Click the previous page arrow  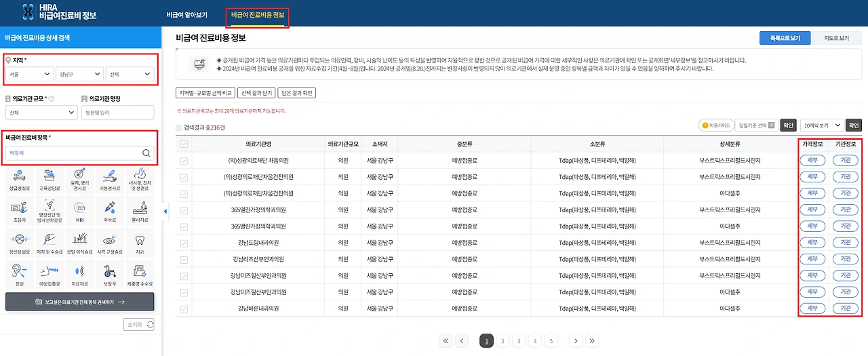462,340
